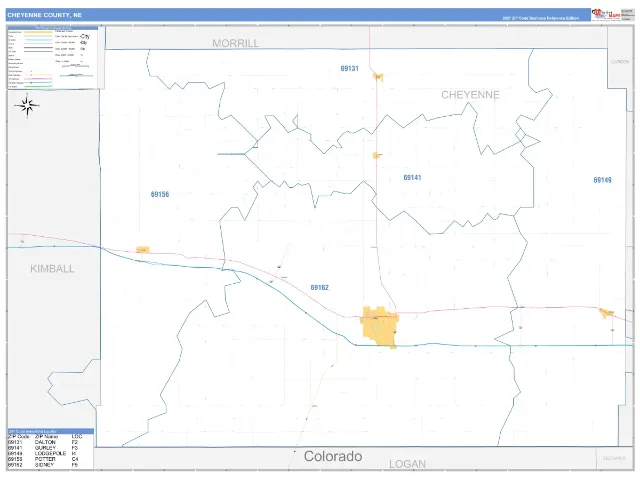Click the 69131 ZIP label on map
This screenshot has height=480, width=640.
pyautogui.click(x=349, y=69)
